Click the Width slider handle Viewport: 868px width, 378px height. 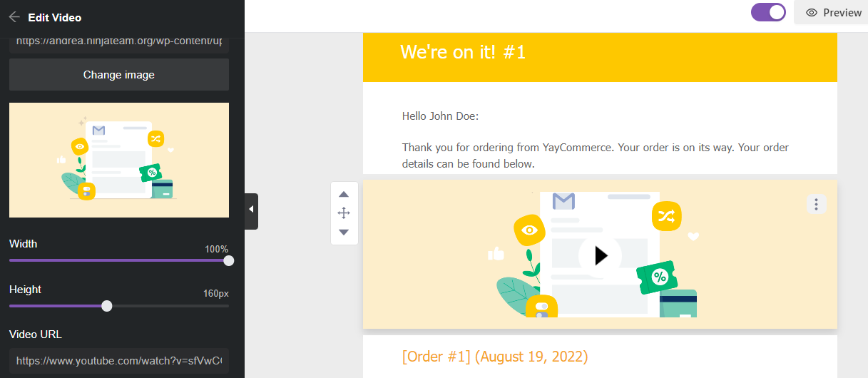pos(229,261)
